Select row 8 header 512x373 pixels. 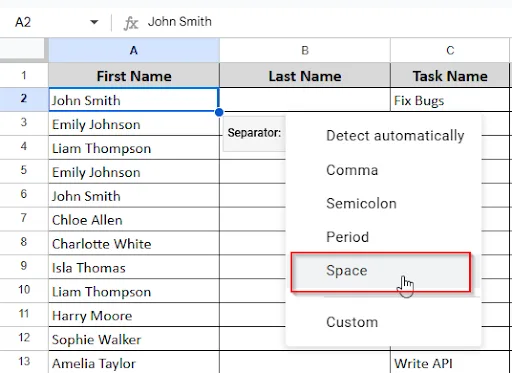(x=24, y=242)
